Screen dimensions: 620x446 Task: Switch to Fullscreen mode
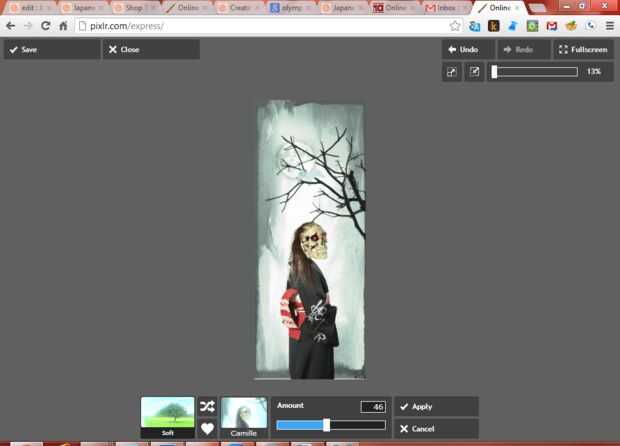583,49
